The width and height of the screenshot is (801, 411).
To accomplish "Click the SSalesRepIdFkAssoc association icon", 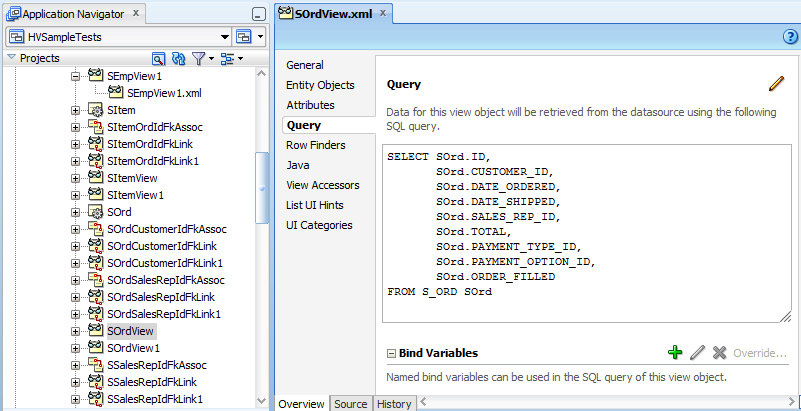I will (96, 365).
